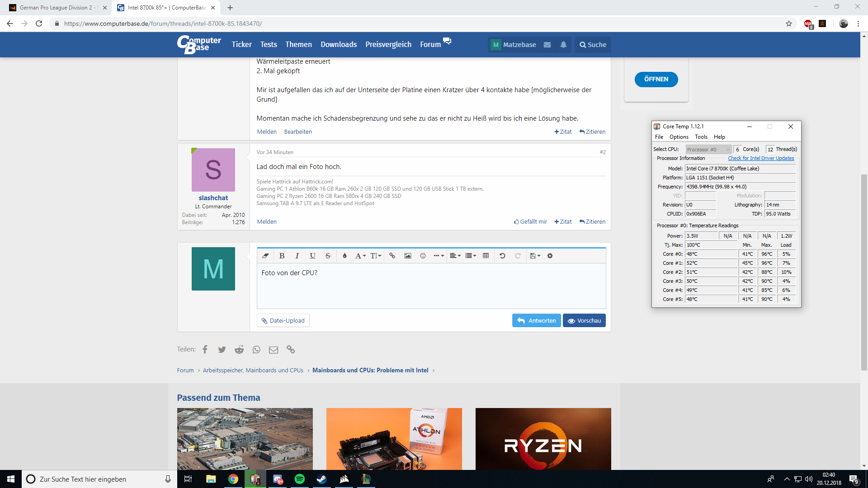This screenshot has width=868, height=488.
Task: Open the text color droplet picker
Action: pos(344,256)
